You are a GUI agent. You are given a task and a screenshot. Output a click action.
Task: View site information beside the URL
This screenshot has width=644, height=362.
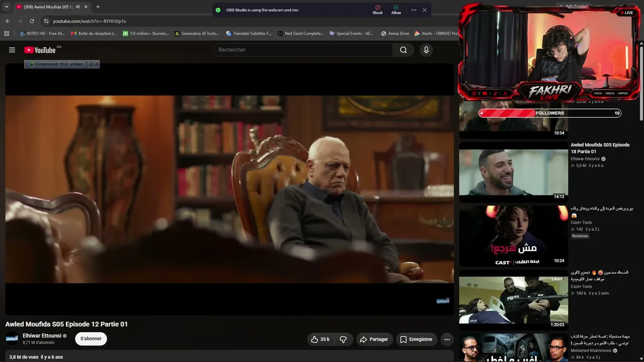(x=46, y=21)
